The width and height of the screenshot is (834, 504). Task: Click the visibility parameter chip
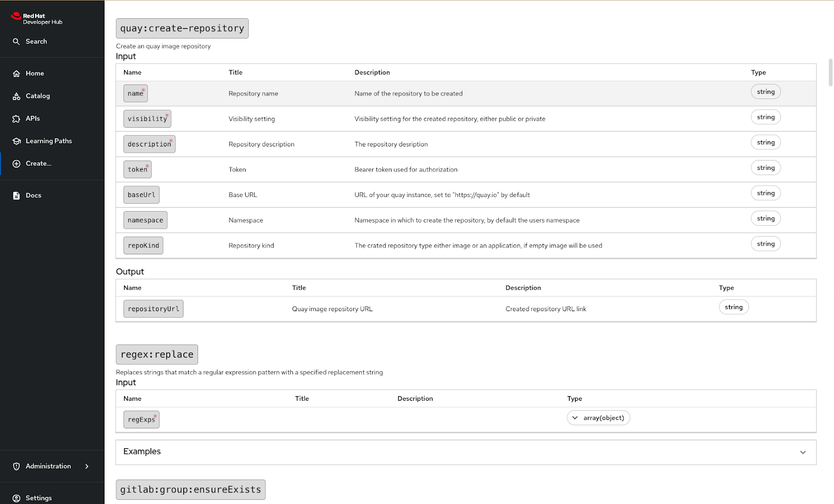[x=148, y=119]
